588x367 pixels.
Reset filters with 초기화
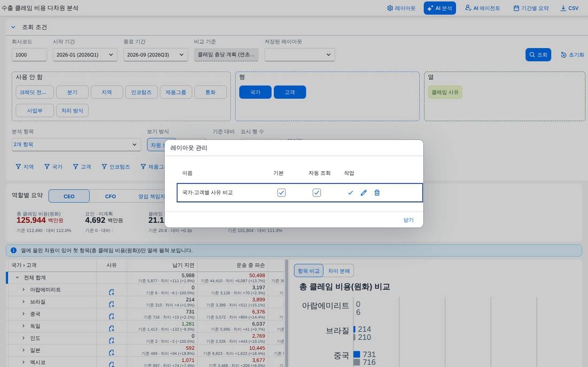[572, 54]
